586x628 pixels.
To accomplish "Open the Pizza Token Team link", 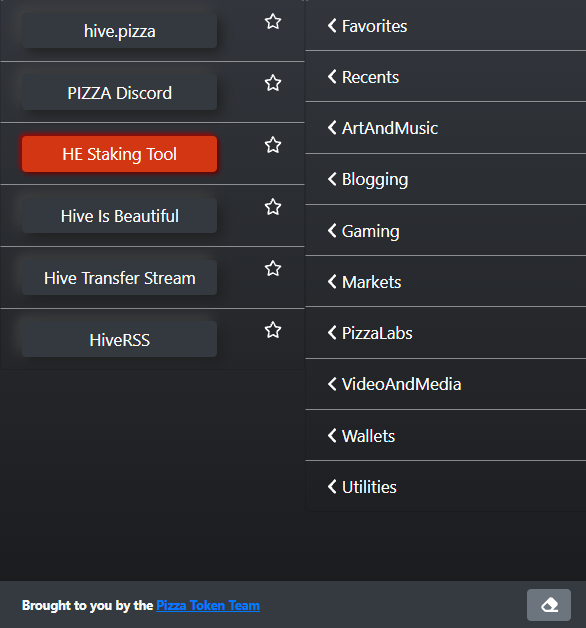I will [208, 605].
